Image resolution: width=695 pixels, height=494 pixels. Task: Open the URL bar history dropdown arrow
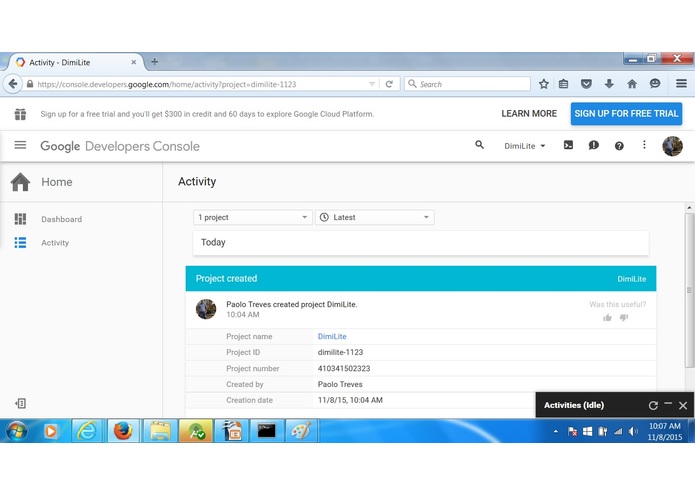click(372, 84)
